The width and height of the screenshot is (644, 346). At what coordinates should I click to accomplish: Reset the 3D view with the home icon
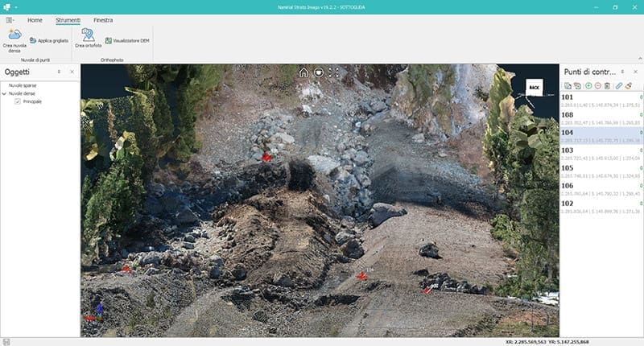point(303,72)
